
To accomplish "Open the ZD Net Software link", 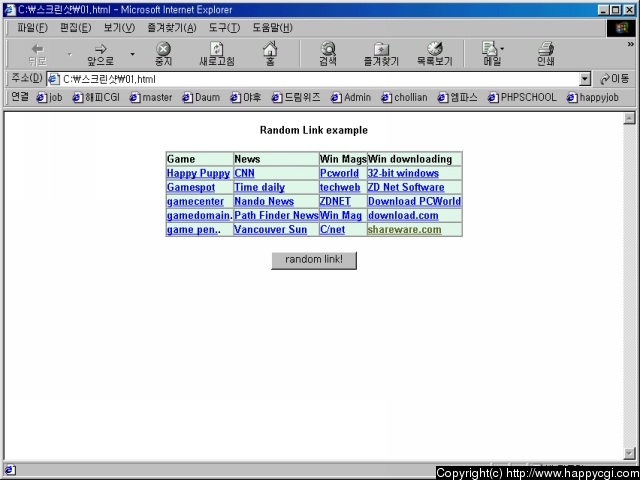I will coord(406,187).
